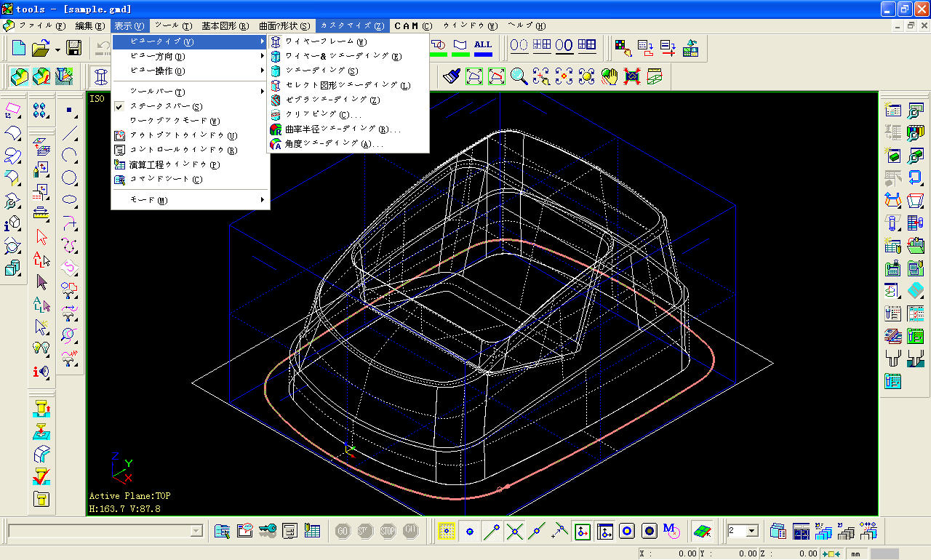Open the カスタマイズ (Z) menu
The width and height of the screenshot is (931, 560).
click(x=352, y=25)
